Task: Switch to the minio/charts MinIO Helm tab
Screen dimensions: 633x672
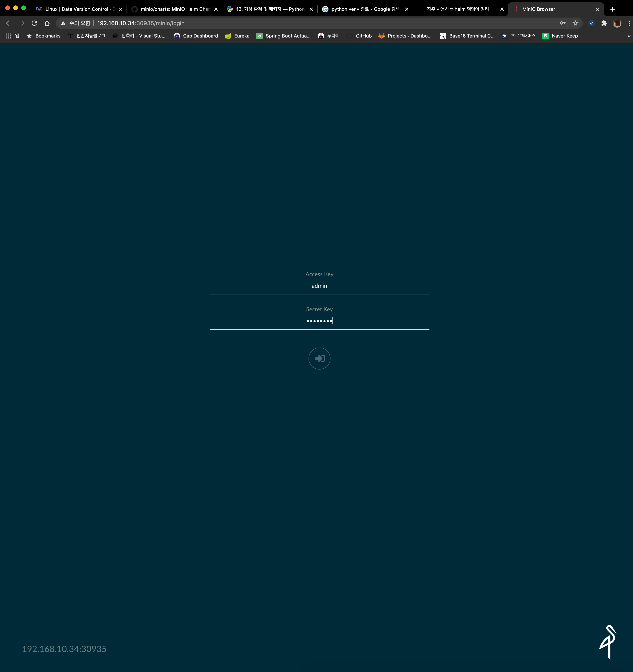Action: [174, 9]
